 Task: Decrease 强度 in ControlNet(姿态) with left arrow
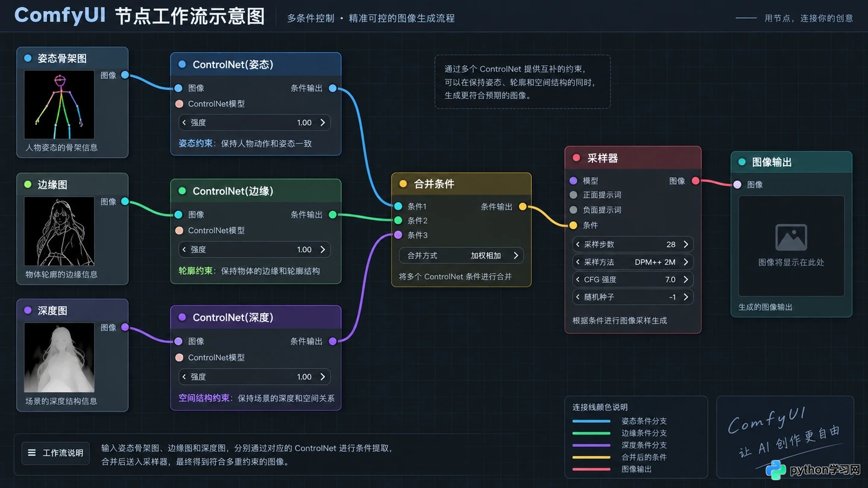pyautogui.click(x=184, y=122)
